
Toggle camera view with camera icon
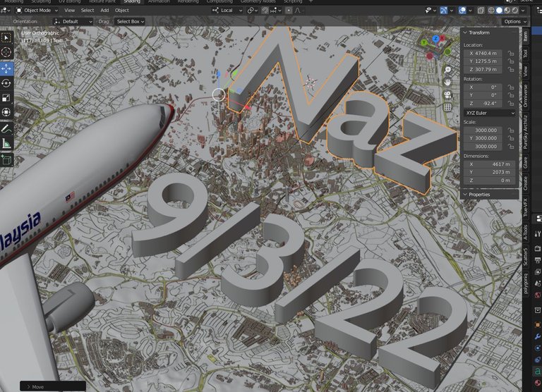click(x=447, y=94)
